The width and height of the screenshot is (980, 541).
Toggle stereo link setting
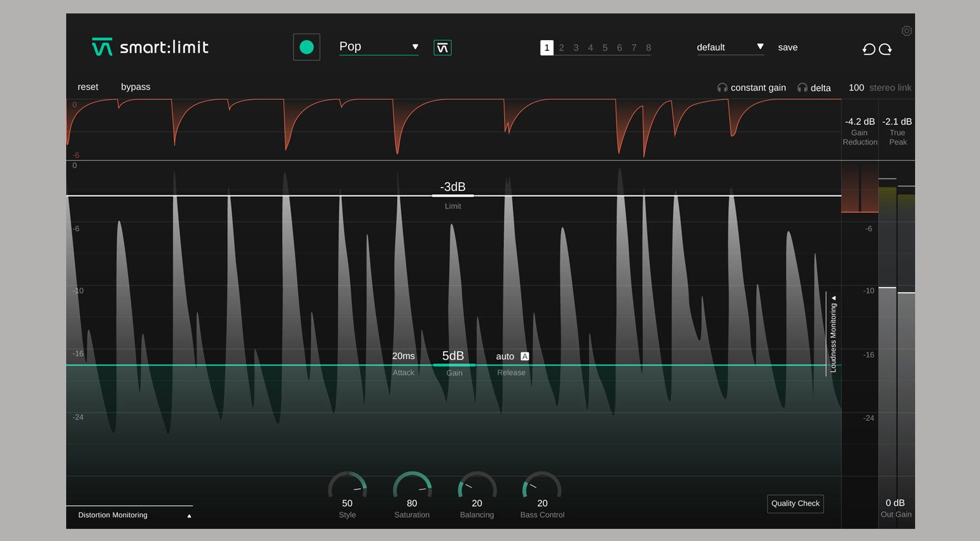pos(890,88)
